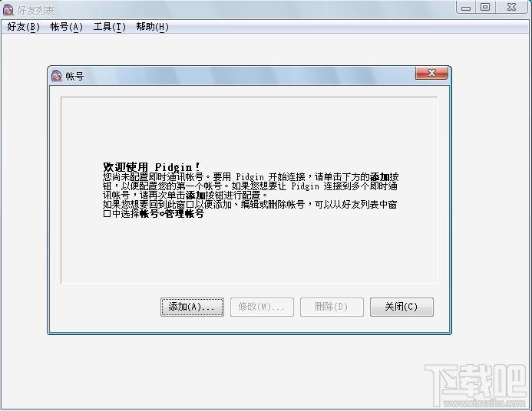Click the 欢迎使用 Pidgin! heading text
This screenshot has width=532, height=411.
152,166
